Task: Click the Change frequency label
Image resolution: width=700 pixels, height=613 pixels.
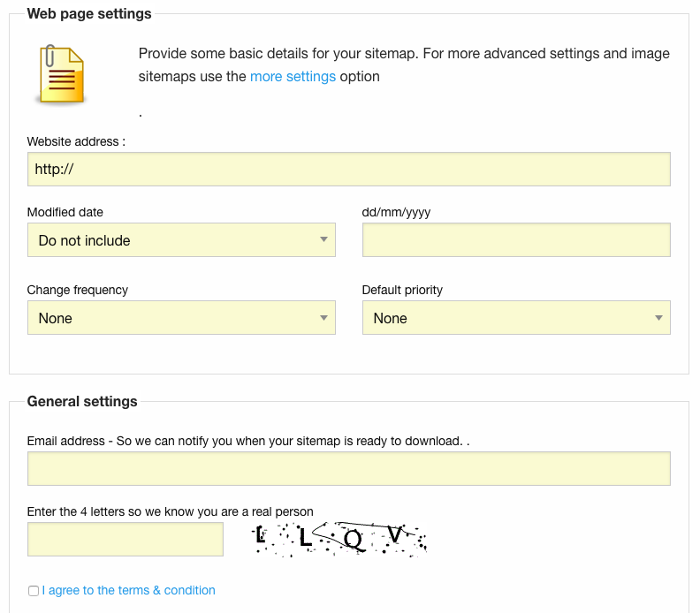Action: (78, 290)
